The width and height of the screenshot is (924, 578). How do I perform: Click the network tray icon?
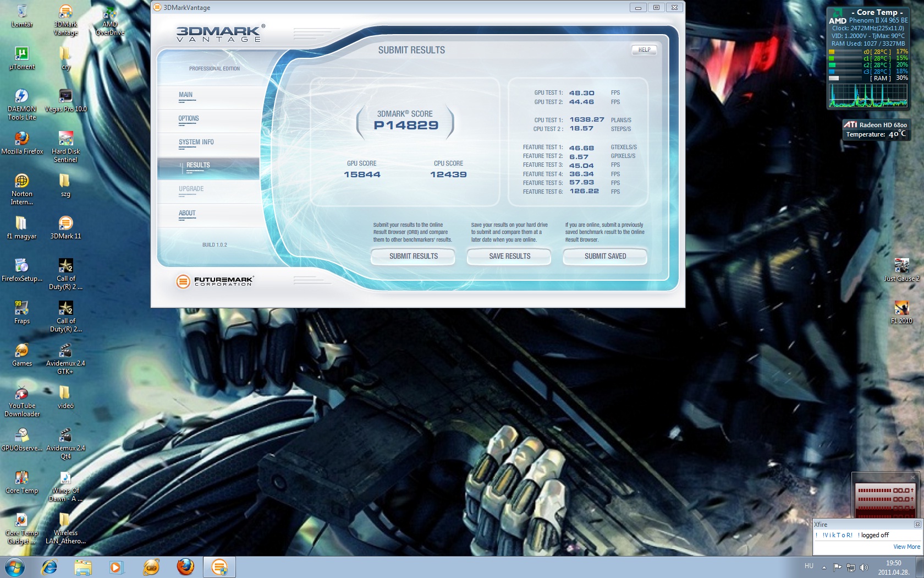pos(850,568)
